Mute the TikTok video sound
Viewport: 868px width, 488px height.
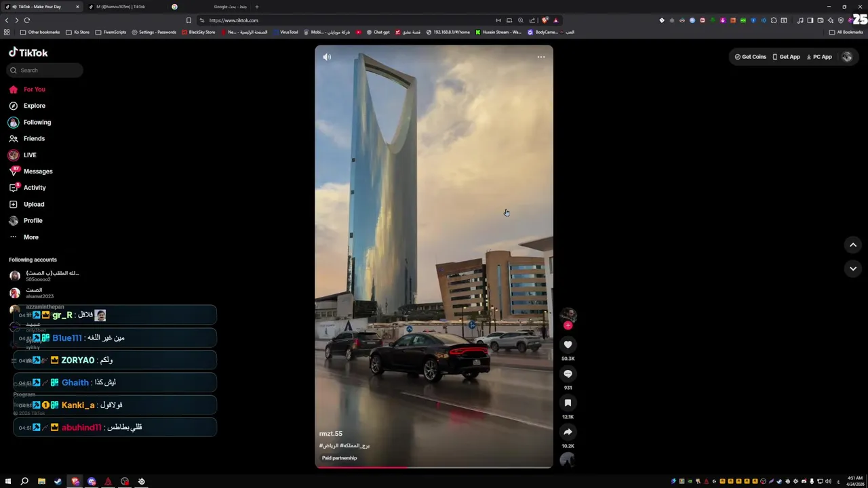click(x=327, y=57)
